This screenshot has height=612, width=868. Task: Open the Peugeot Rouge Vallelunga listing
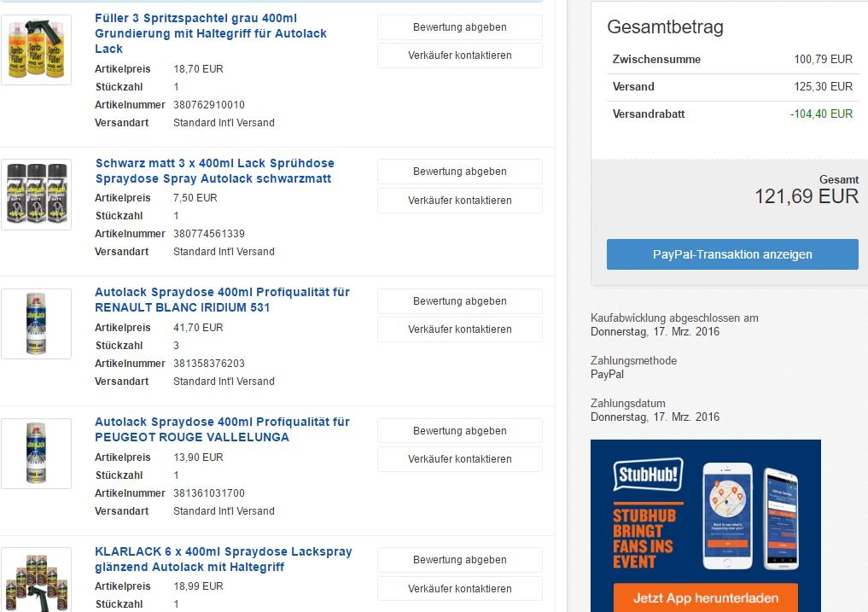click(222, 429)
